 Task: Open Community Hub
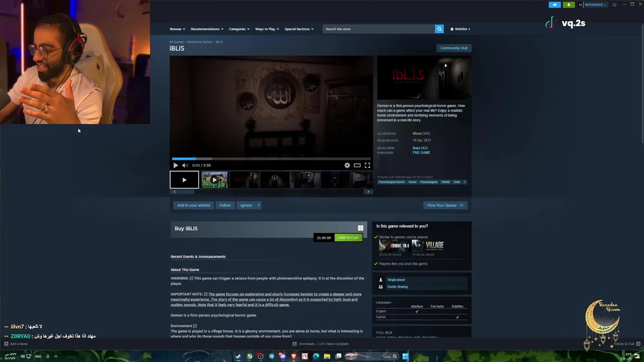[x=454, y=48]
